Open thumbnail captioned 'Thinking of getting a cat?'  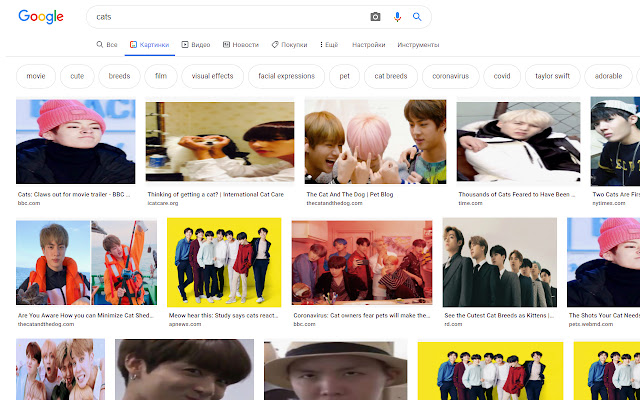(x=220, y=142)
